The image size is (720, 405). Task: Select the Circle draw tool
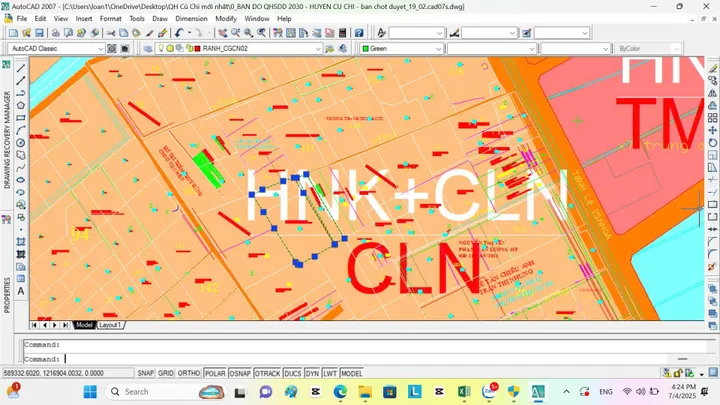coord(21,143)
